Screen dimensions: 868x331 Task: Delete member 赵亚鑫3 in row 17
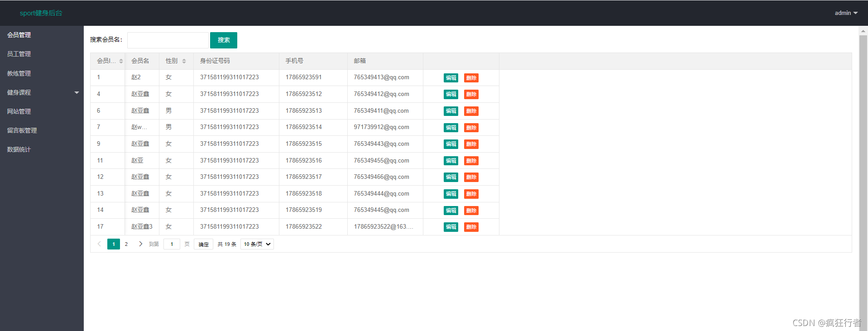click(471, 227)
